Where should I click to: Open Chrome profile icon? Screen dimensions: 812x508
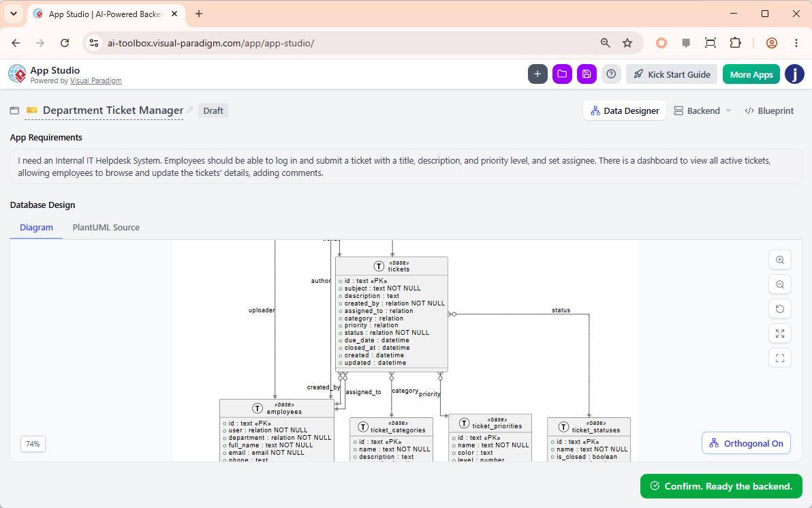772,43
